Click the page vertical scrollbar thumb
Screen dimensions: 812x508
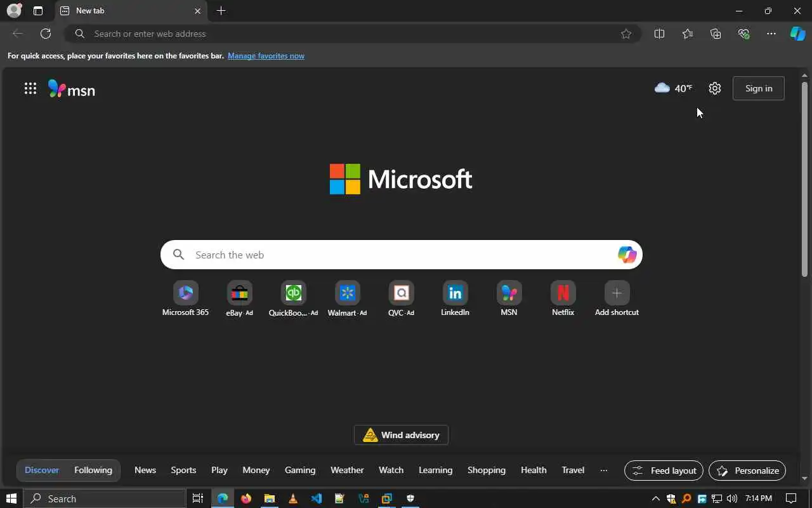(804, 178)
